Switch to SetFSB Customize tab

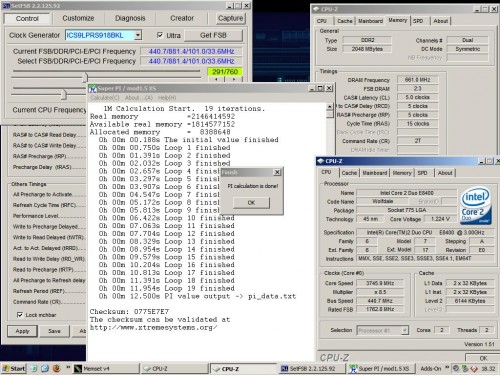click(x=78, y=18)
